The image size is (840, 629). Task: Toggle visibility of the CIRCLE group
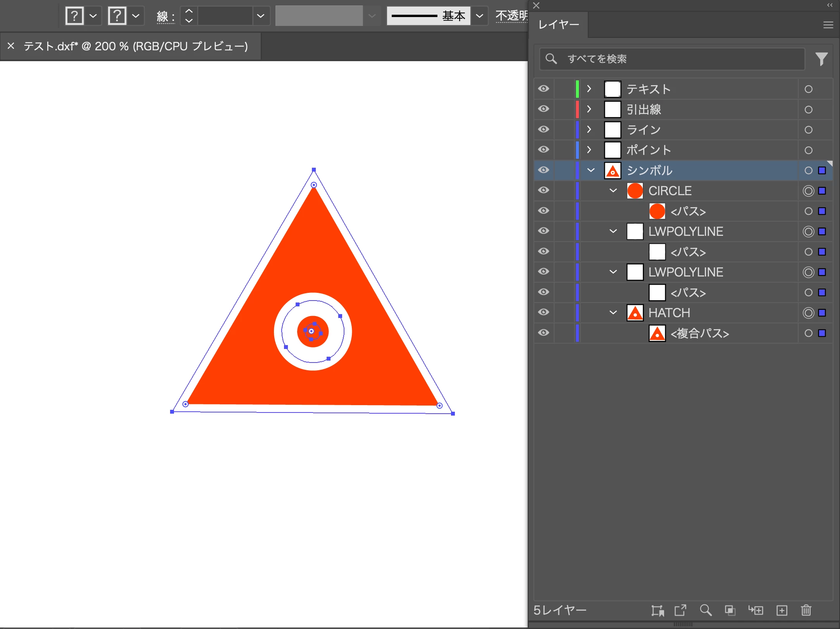pos(544,190)
